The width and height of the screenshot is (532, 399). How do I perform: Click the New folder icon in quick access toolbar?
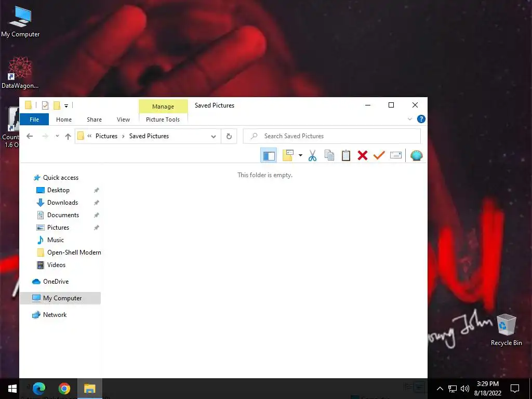pyautogui.click(x=57, y=105)
